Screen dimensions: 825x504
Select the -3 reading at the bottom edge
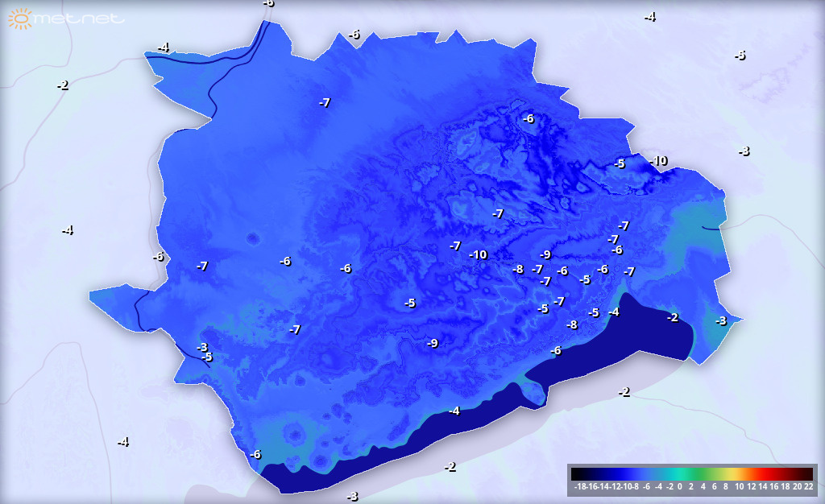pos(352,497)
